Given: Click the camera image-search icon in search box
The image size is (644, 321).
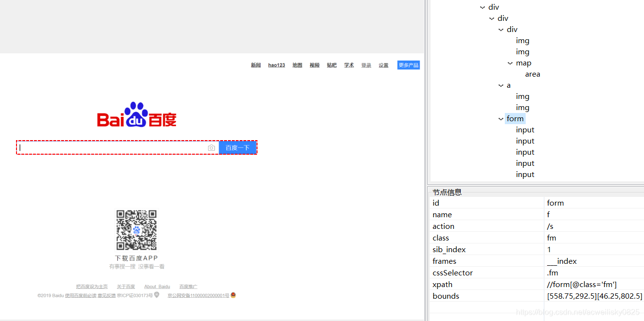Looking at the screenshot, I should [211, 148].
